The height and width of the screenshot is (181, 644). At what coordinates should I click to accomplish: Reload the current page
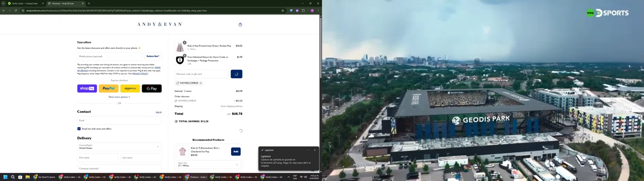click(16, 11)
